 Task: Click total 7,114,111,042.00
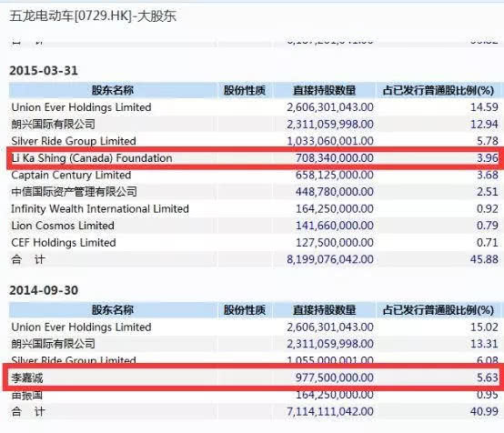(330, 412)
